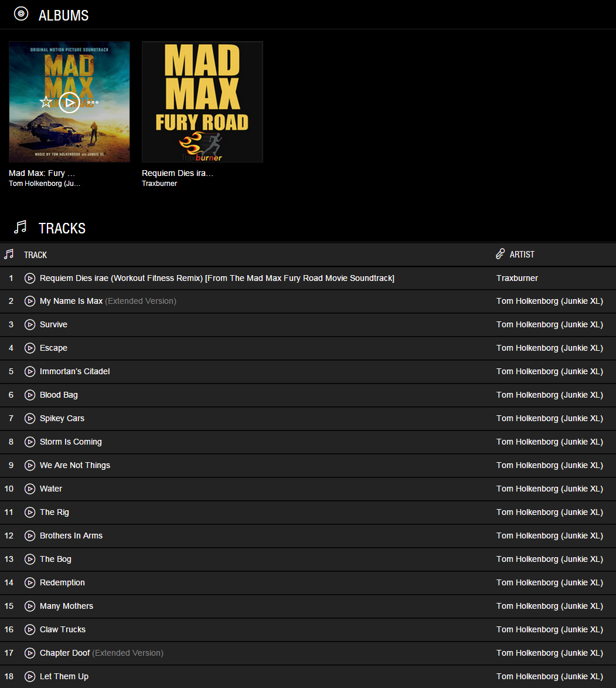Start playing Immortan's Citadel

[x=30, y=372]
